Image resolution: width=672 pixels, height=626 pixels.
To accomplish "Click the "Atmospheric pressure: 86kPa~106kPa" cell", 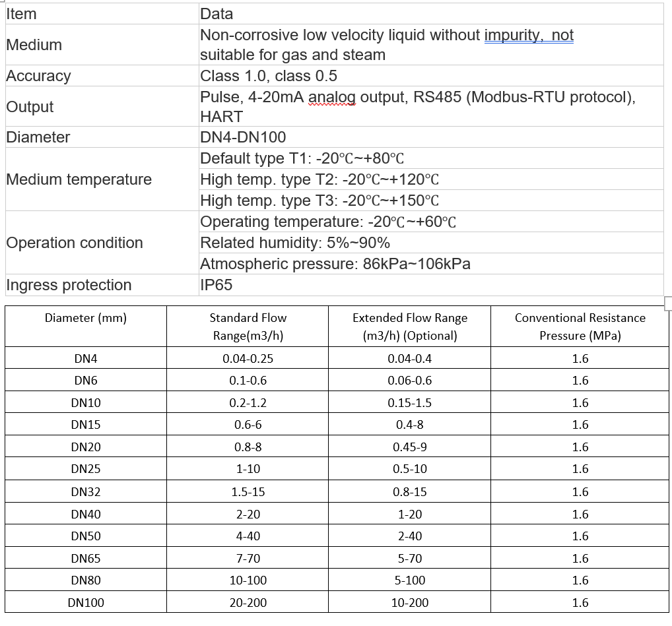I will click(335, 264).
